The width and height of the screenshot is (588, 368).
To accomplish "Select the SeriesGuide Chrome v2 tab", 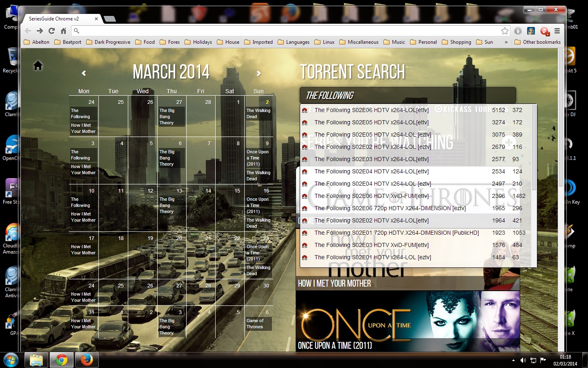I will tap(57, 19).
